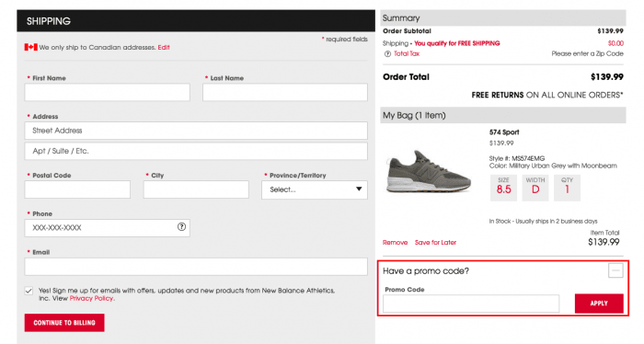Click the FREE SHIPPING qualification text
Viewport: 644px width, 344px height.
tap(456, 43)
